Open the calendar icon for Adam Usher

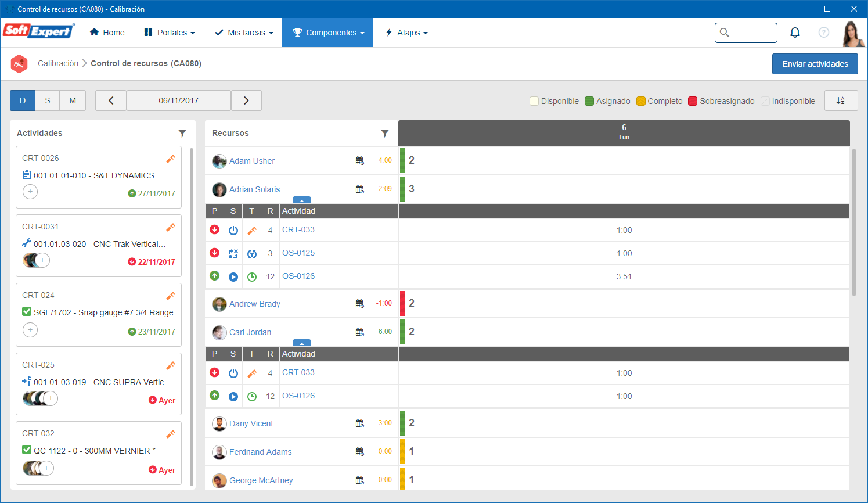click(360, 160)
